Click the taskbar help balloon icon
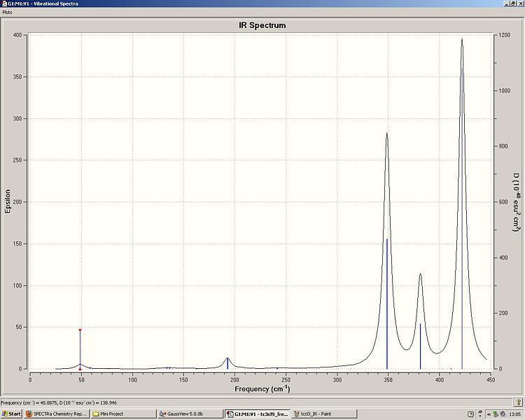This screenshot has height=420, width=525. (x=471, y=414)
